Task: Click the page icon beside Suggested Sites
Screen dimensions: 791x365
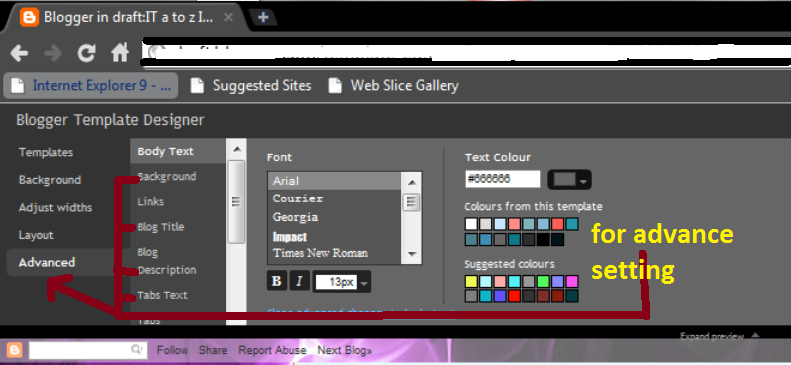Action: pos(197,86)
